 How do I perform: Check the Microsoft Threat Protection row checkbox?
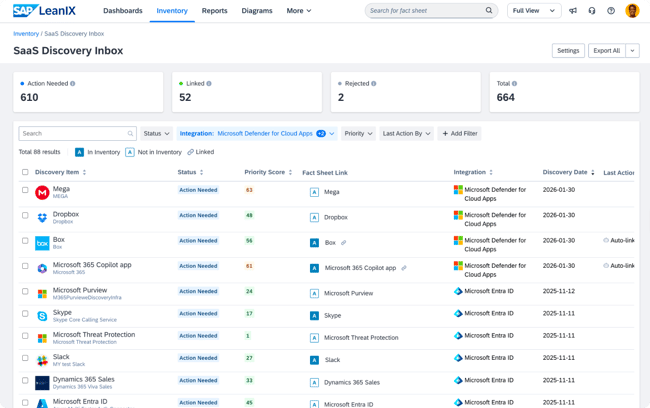pos(25,335)
